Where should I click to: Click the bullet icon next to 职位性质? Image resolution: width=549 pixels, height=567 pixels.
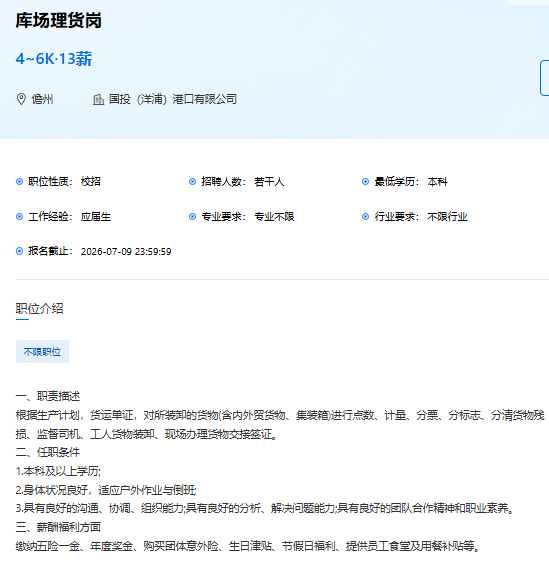(x=20, y=182)
